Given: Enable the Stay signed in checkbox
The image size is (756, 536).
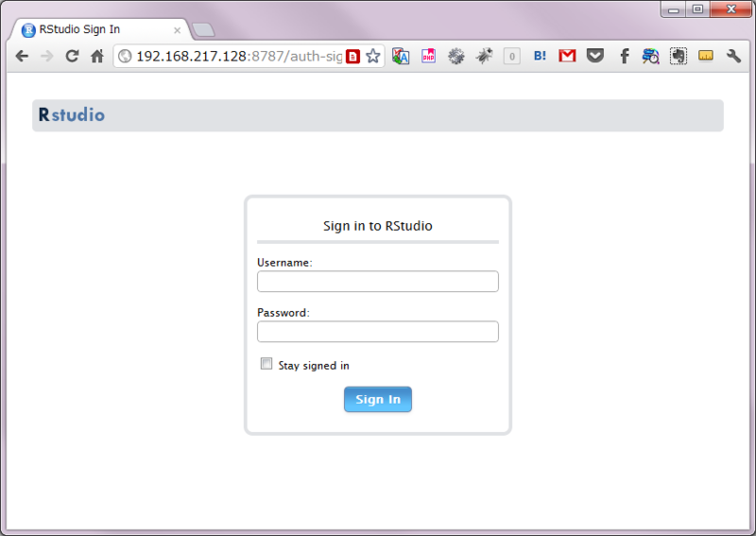Looking at the screenshot, I should [266, 364].
